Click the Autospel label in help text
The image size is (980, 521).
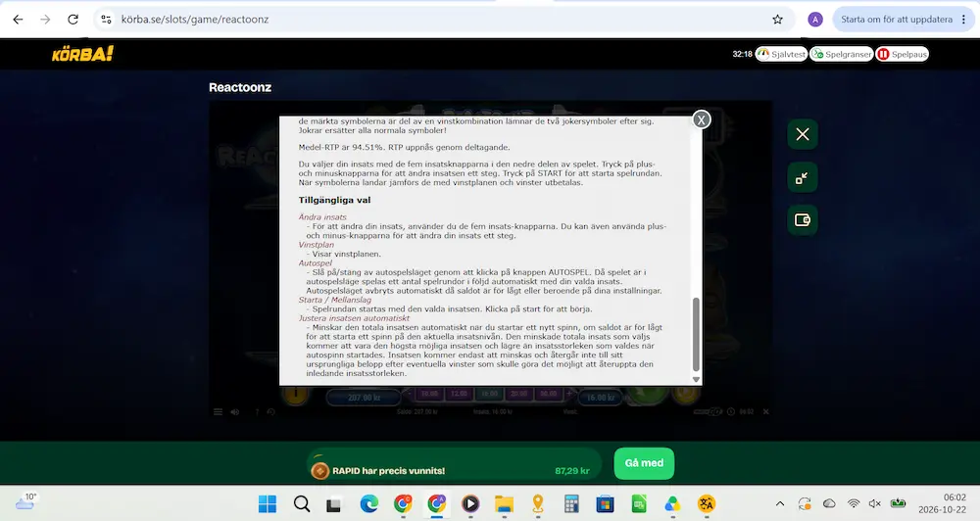[x=315, y=263]
